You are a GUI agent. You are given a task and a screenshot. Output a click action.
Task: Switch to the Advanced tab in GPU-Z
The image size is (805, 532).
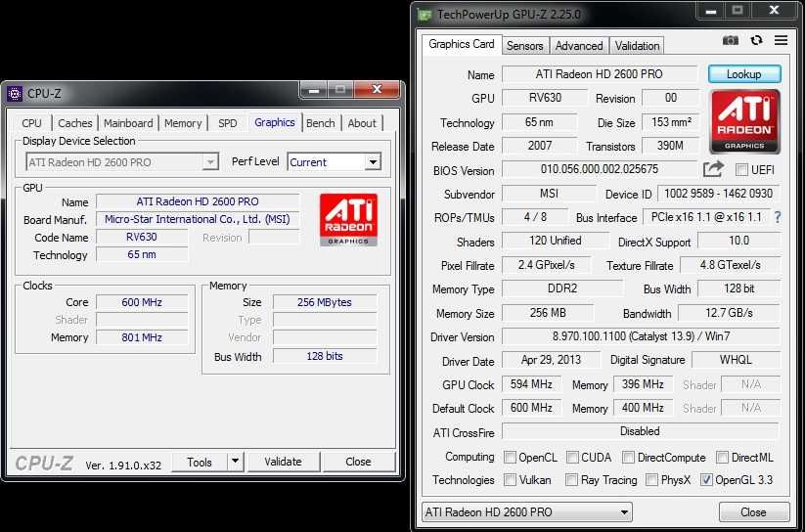[x=579, y=46]
